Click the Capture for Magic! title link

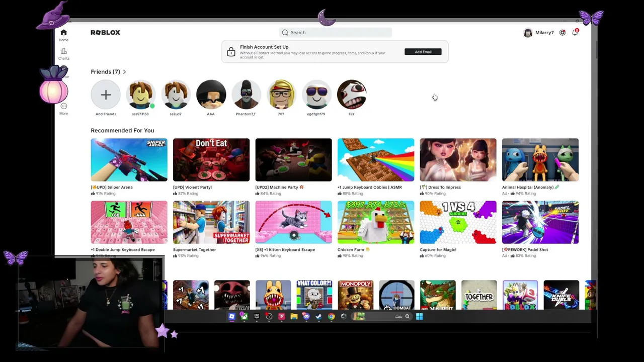point(438,250)
